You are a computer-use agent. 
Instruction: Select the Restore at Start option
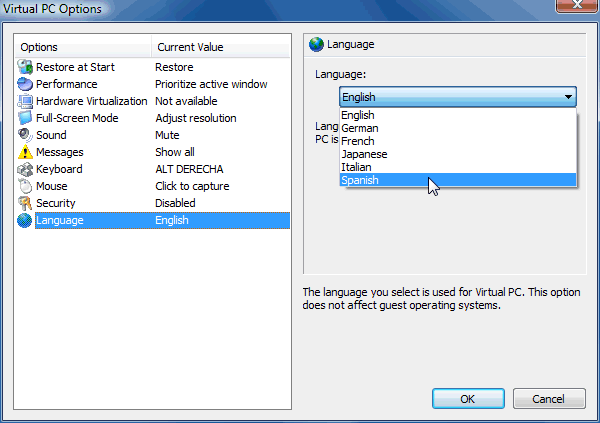[x=153, y=67]
